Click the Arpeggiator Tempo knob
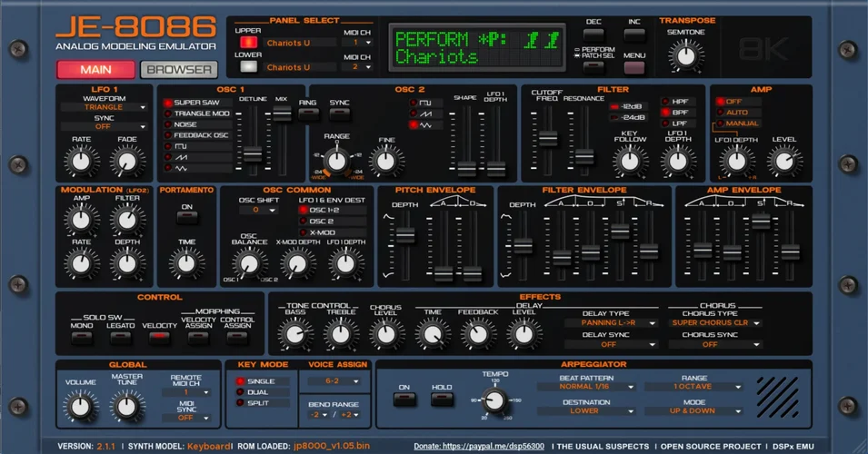 494,400
